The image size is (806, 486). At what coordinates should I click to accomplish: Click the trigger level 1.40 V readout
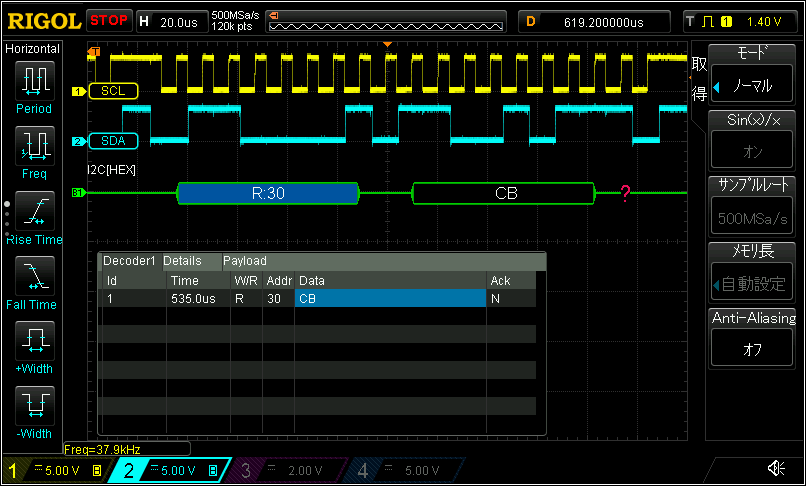(x=764, y=22)
